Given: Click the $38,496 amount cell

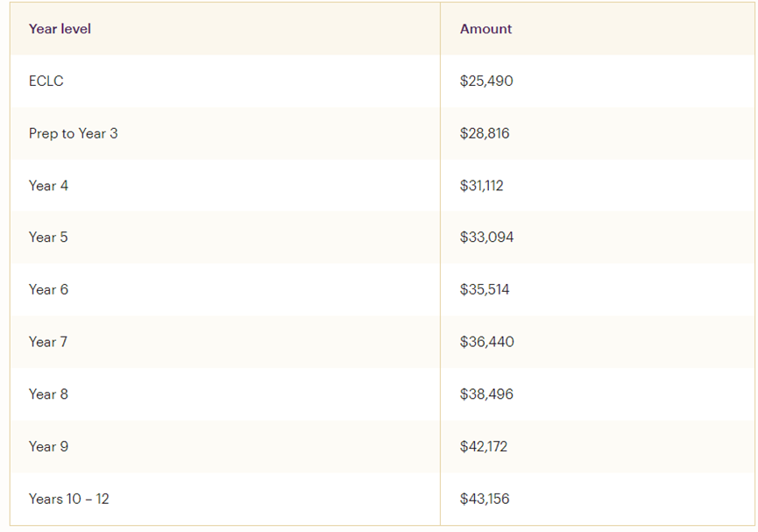Looking at the screenshot, I should (486, 394).
